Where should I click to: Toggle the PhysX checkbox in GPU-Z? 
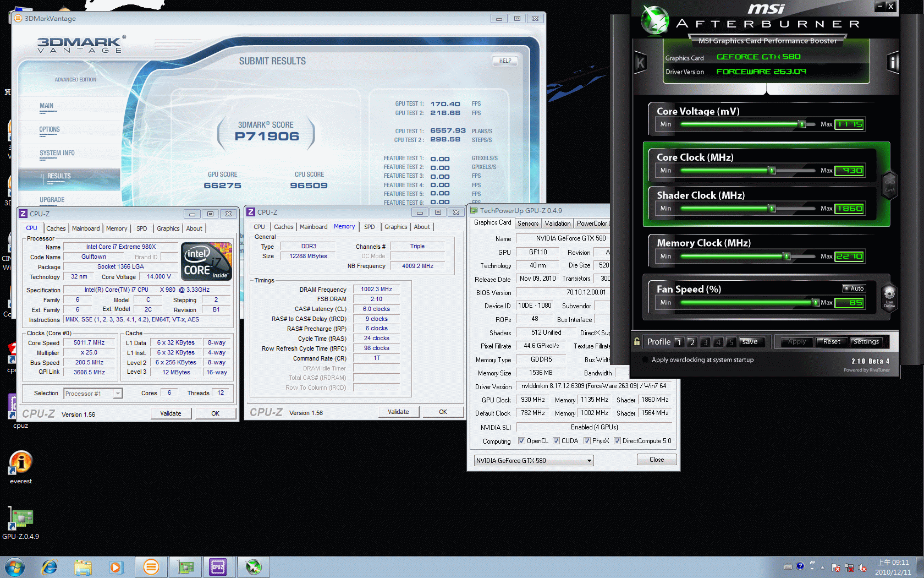coord(587,441)
